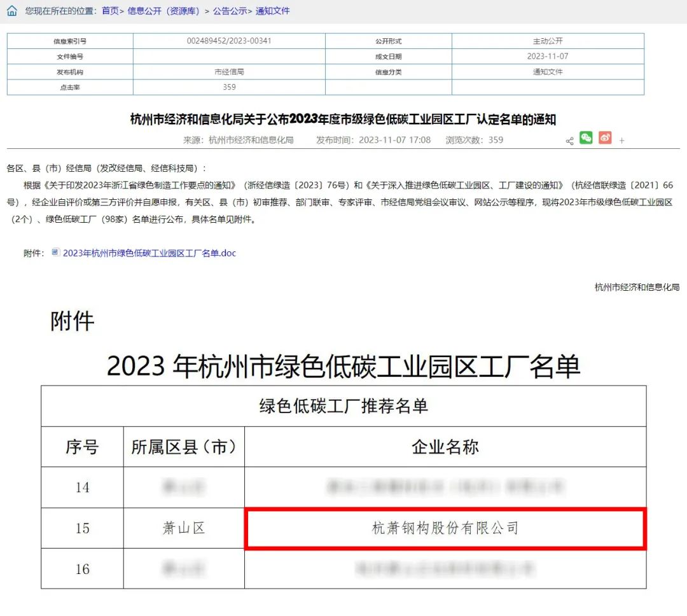
Task: Click the 企业名称 column header
Action: pyautogui.click(x=445, y=447)
